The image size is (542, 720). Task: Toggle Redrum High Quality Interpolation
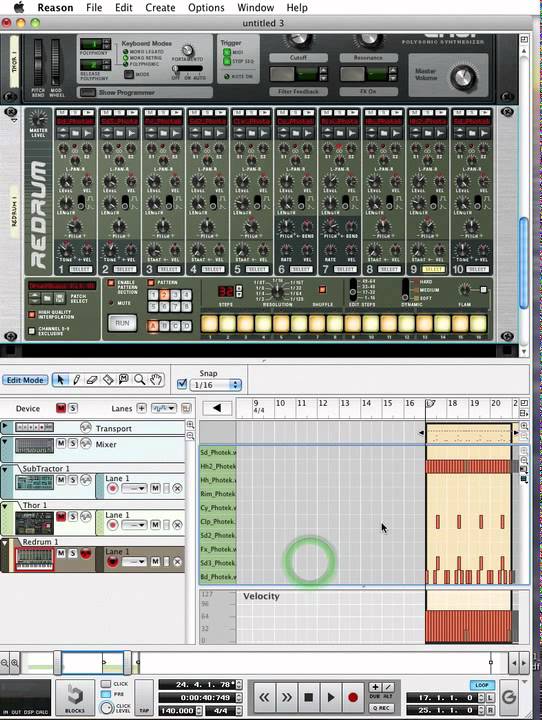(32, 315)
